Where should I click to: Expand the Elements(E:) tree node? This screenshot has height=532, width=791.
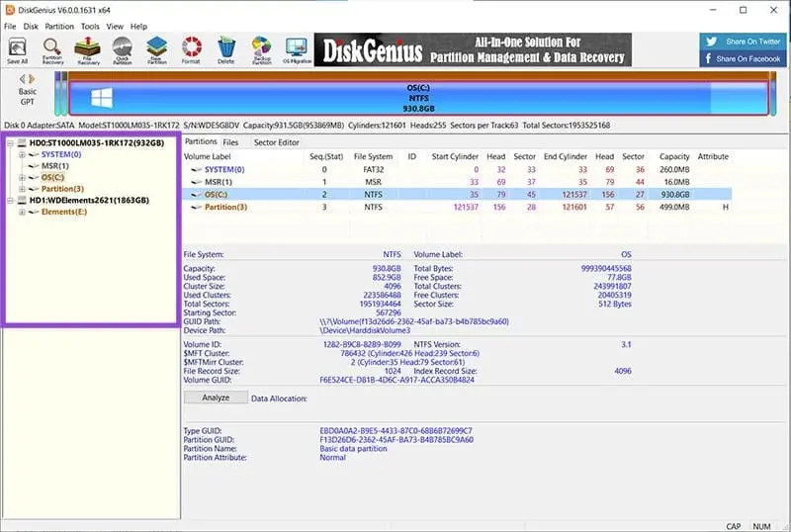(22, 212)
